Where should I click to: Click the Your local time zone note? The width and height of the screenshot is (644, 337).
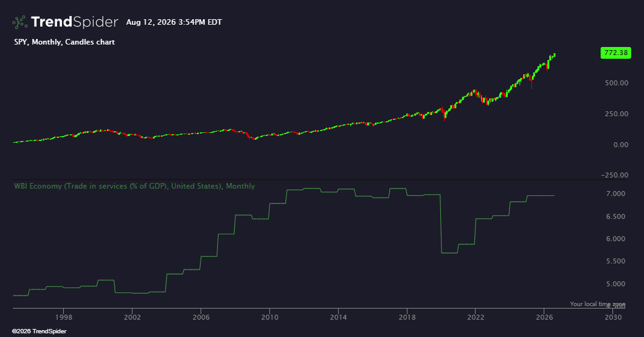tap(598, 304)
